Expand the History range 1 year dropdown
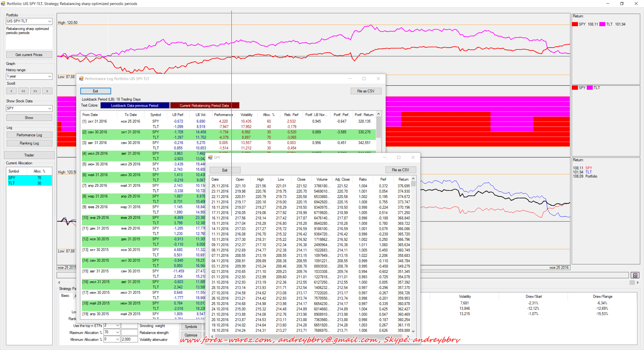This screenshot has height=350, width=644. click(x=50, y=76)
